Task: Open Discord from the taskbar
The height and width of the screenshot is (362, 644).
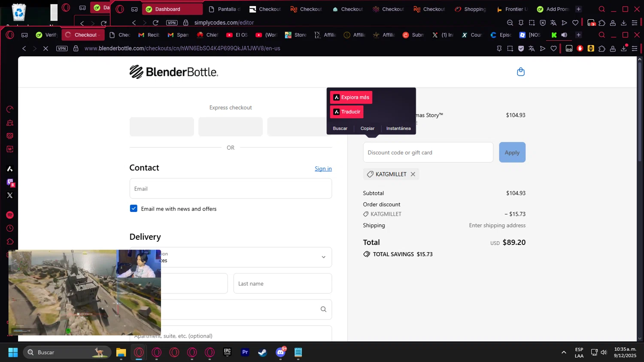Action: pyautogui.click(x=281, y=352)
